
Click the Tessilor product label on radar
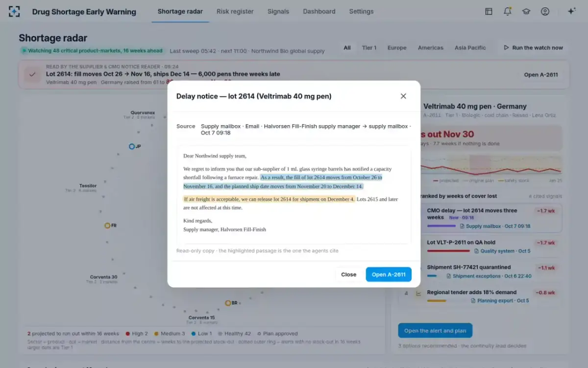[88, 186]
